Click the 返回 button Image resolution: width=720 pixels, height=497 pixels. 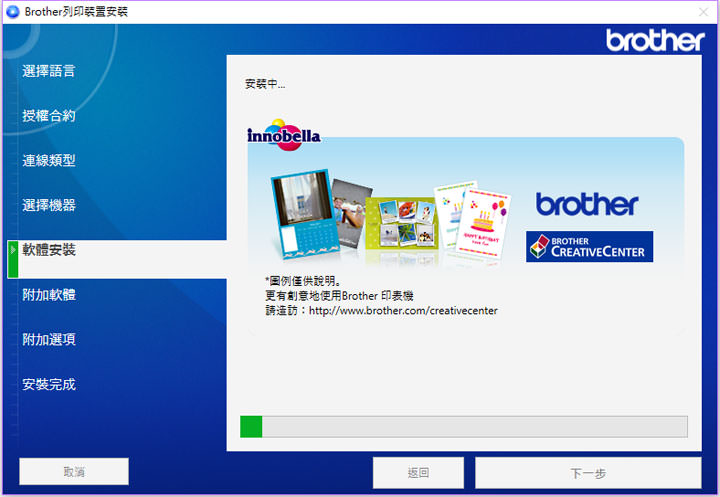(x=418, y=472)
